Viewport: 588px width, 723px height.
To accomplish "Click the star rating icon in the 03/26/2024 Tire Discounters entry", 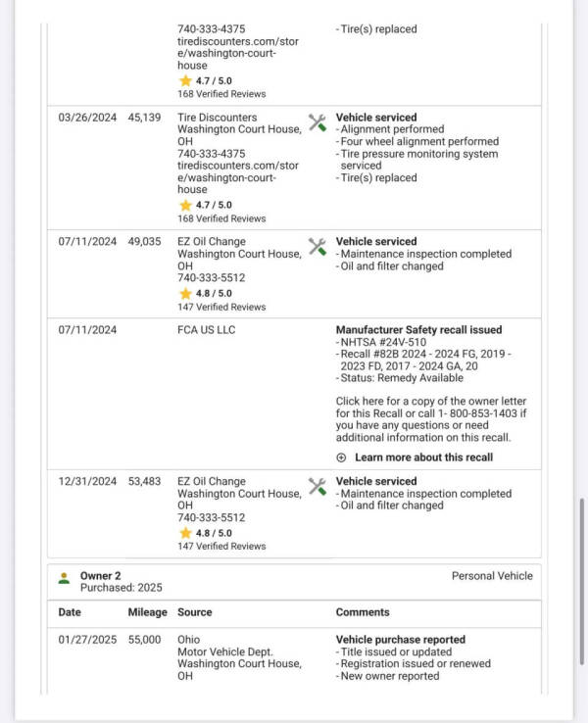I will coord(185,206).
